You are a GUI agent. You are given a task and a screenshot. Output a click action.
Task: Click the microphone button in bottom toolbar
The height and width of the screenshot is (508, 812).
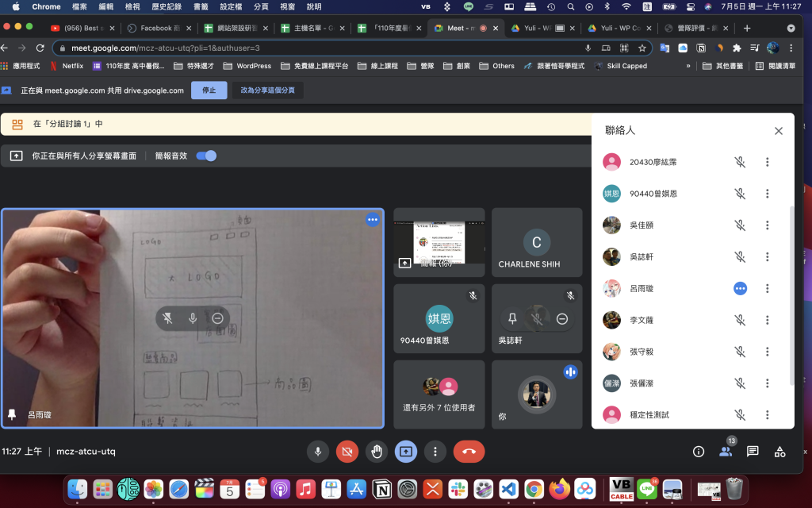(318, 452)
